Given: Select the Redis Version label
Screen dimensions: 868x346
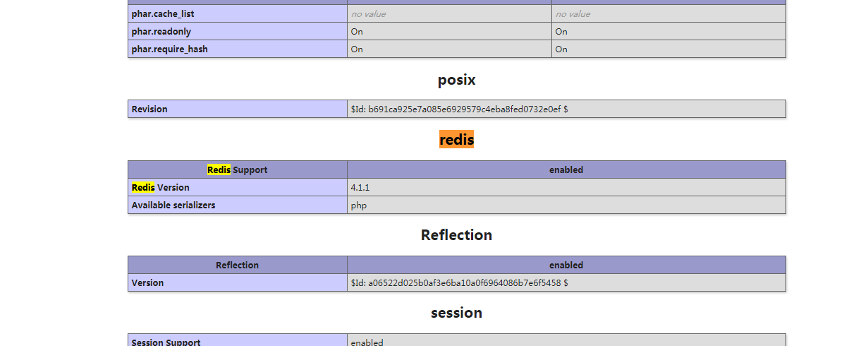Looking at the screenshot, I should click(160, 187).
